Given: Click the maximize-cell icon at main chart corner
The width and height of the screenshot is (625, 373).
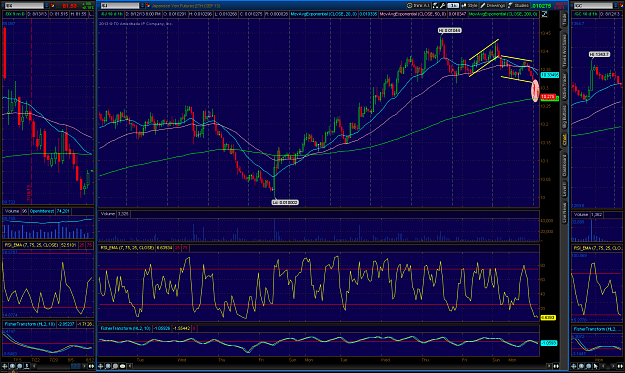Looking at the screenshot, I should pos(544,14).
